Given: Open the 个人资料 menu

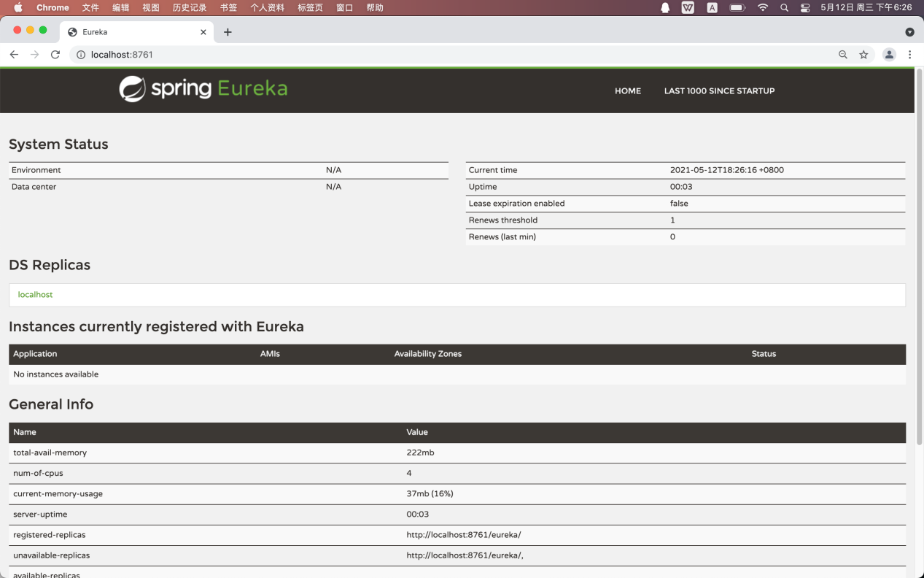Looking at the screenshot, I should click(x=267, y=7).
